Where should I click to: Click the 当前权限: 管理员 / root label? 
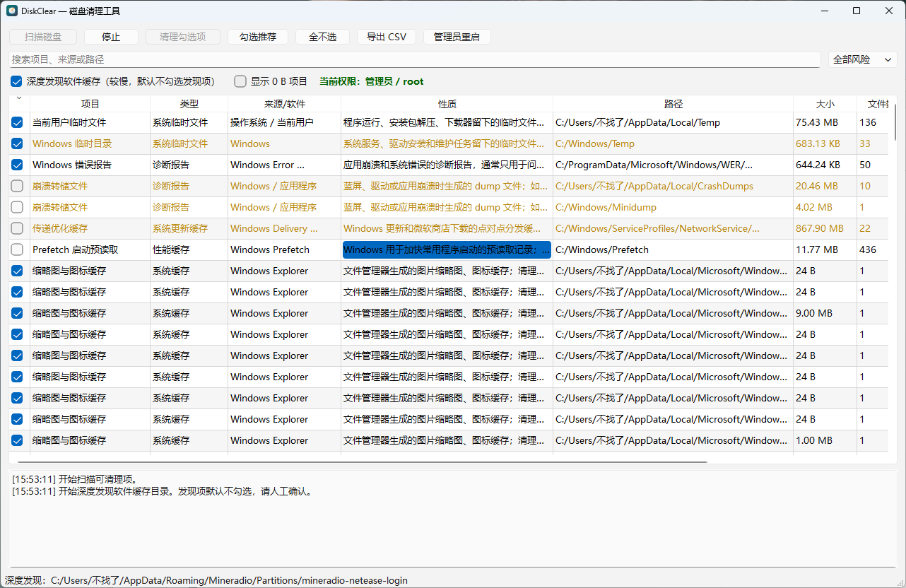point(372,81)
